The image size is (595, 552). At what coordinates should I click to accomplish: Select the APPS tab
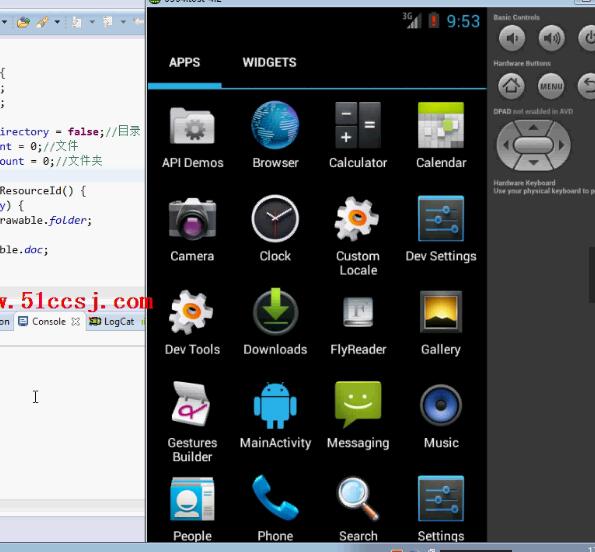pyautogui.click(x=184, y=62)
